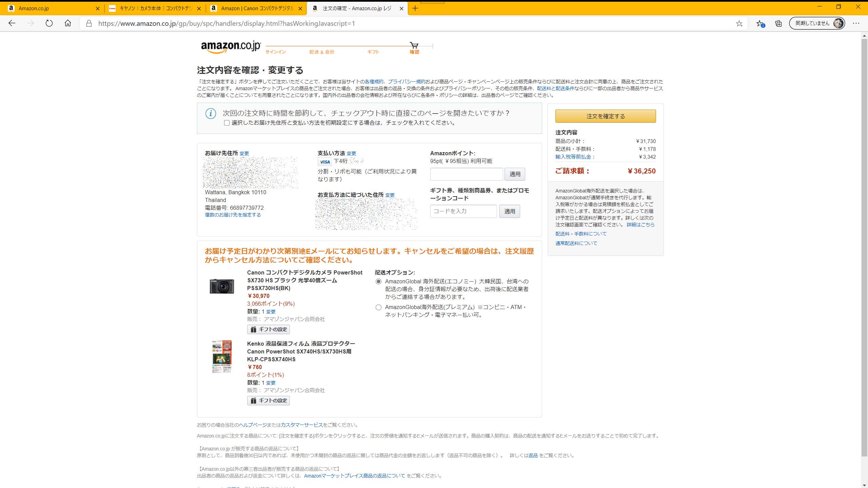
Task: Close the 注文の確定 tab
Action: (x=401, y=8)
